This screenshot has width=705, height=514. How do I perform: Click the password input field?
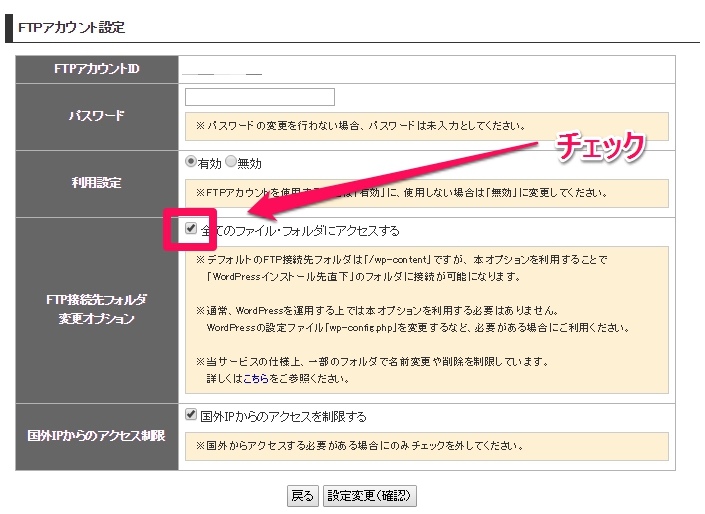pyautogui.click(x=260, y=97)
